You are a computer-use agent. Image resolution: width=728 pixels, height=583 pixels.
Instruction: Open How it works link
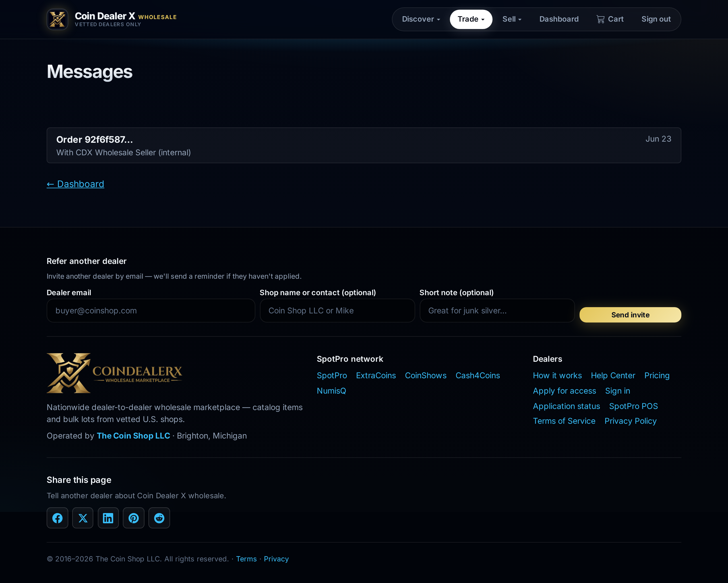tap(557, 375)
